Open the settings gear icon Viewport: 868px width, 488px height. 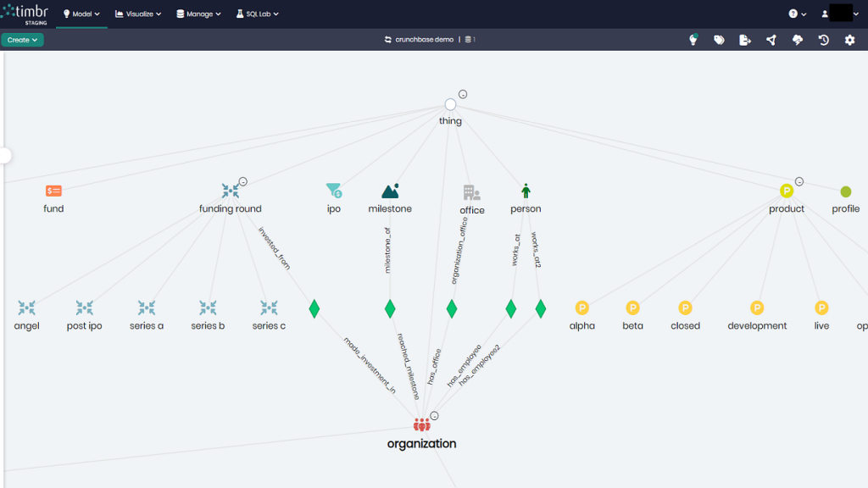[849, 40]
